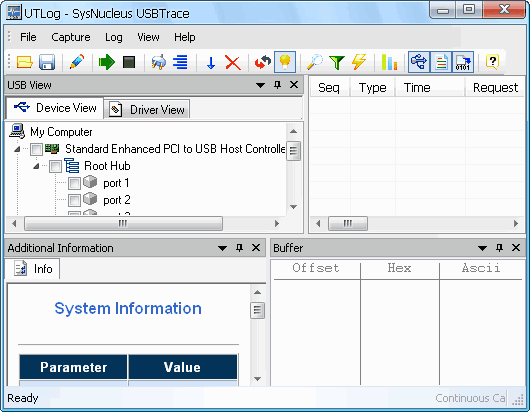Click System Information scroll down arrow

[x=257, y=379]
